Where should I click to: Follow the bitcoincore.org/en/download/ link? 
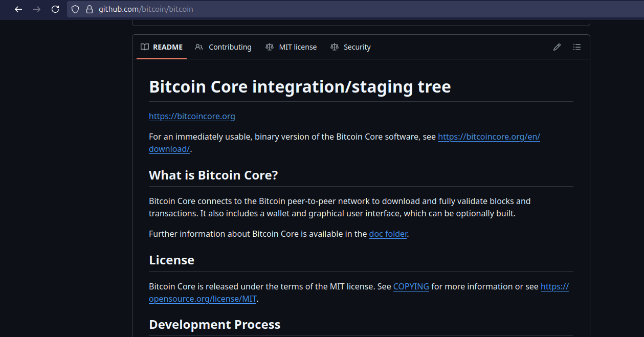pos(489,137)
